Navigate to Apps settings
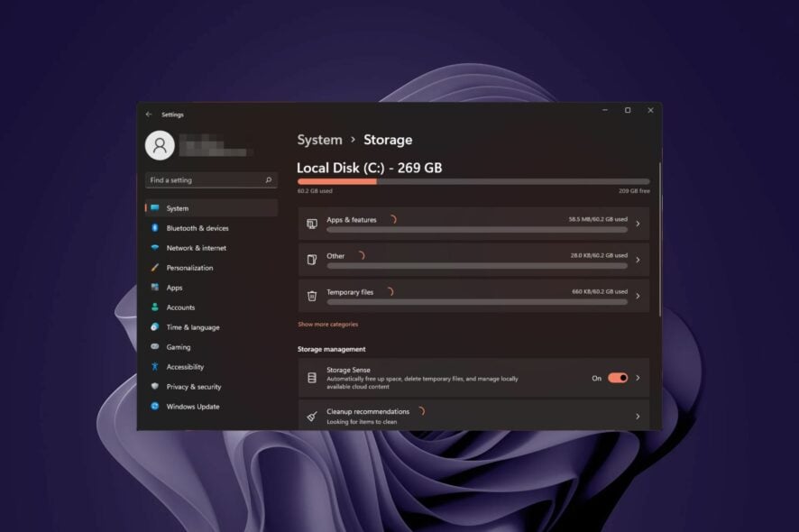 211,288
